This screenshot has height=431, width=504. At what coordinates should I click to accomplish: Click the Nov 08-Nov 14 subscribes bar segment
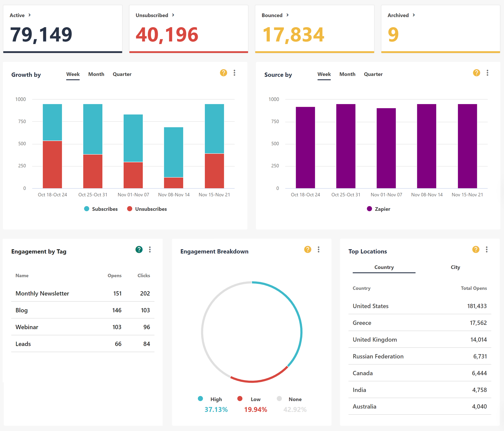174,152
